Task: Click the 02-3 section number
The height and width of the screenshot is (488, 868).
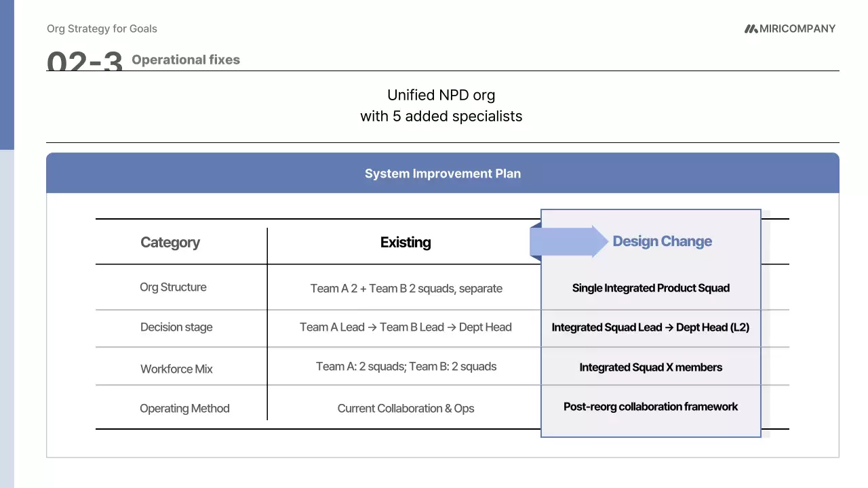Action: click(85, 62)
